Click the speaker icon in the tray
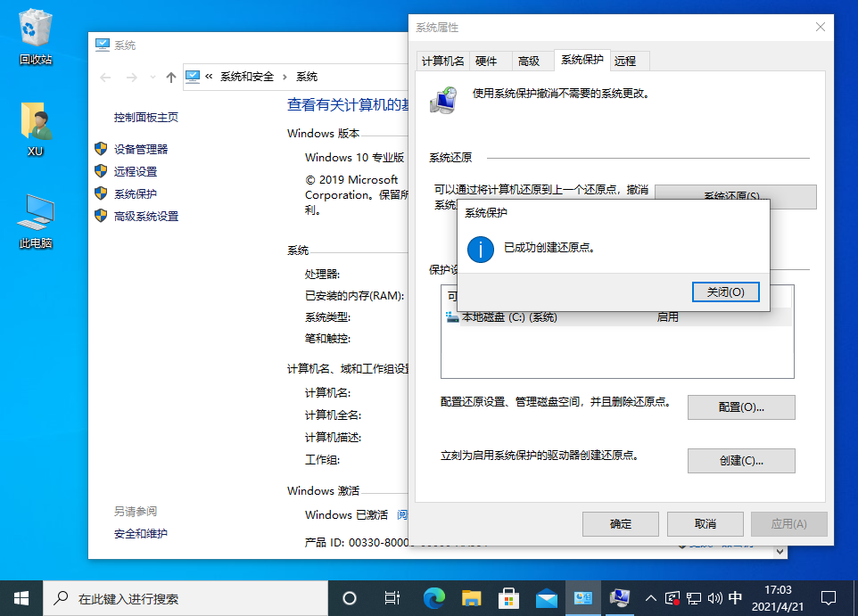The image size is (858, 616). point(714,598)
